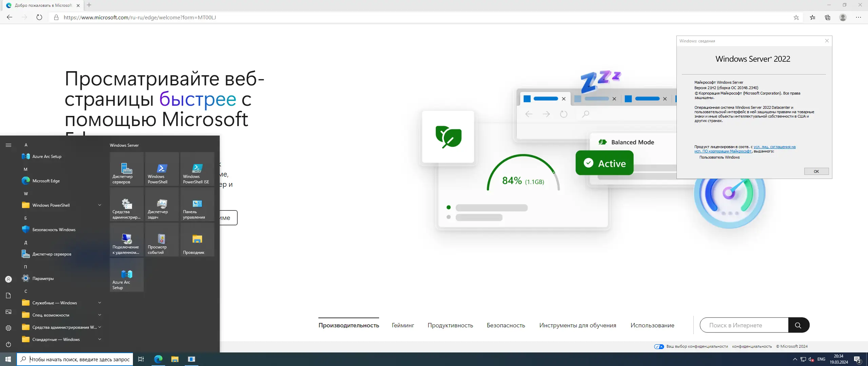The width and height of the screenshot is (868, 366).
Task: Click Поиск в Интернете search field
Action: [744, 325]
